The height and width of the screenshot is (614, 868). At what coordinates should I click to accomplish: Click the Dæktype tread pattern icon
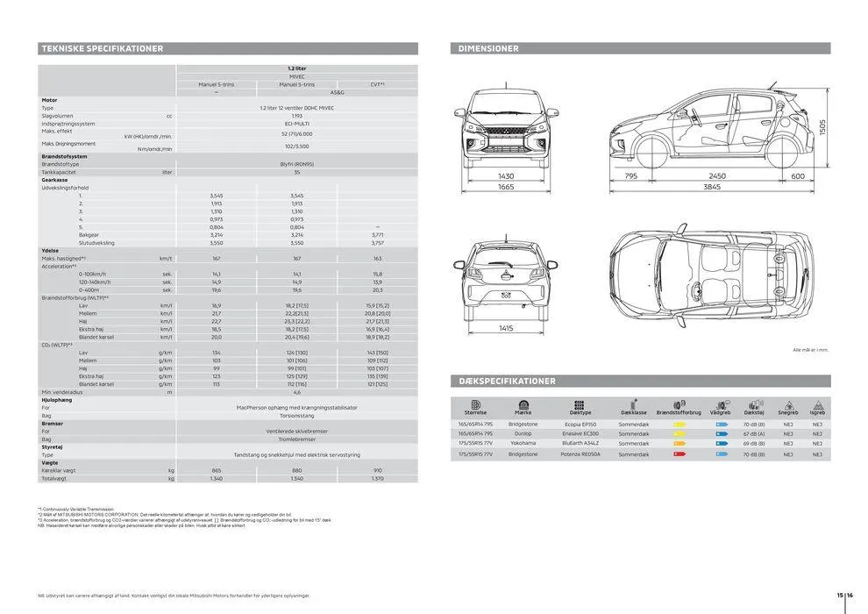579,403
